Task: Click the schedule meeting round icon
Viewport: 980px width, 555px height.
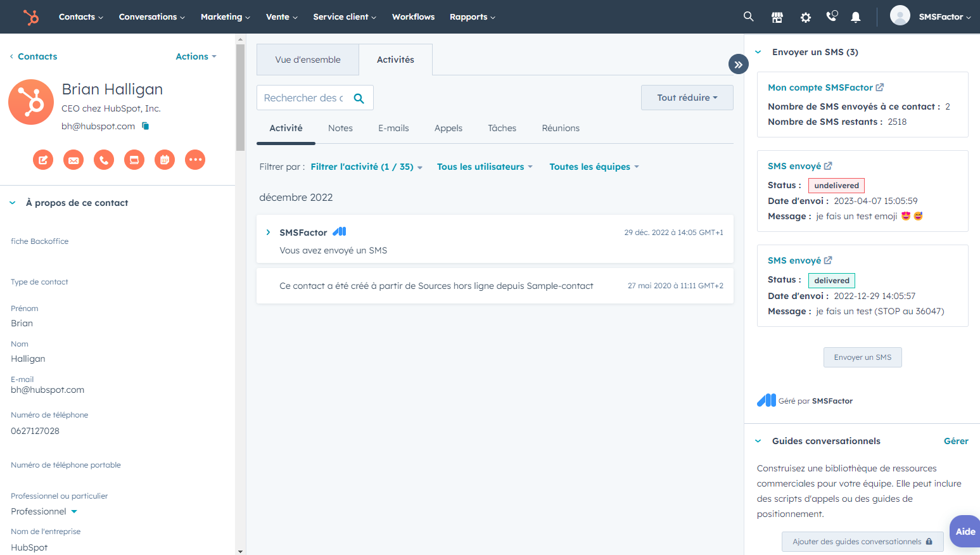Action: 165,160
